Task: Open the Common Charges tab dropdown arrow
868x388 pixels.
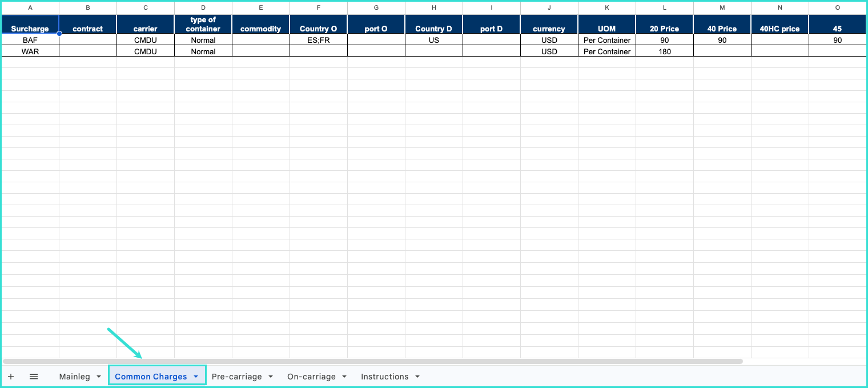Action: click(x=196, y=377)
